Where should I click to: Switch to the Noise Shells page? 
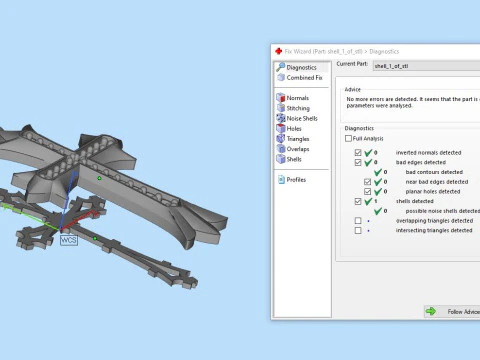[x=302, y=118]
